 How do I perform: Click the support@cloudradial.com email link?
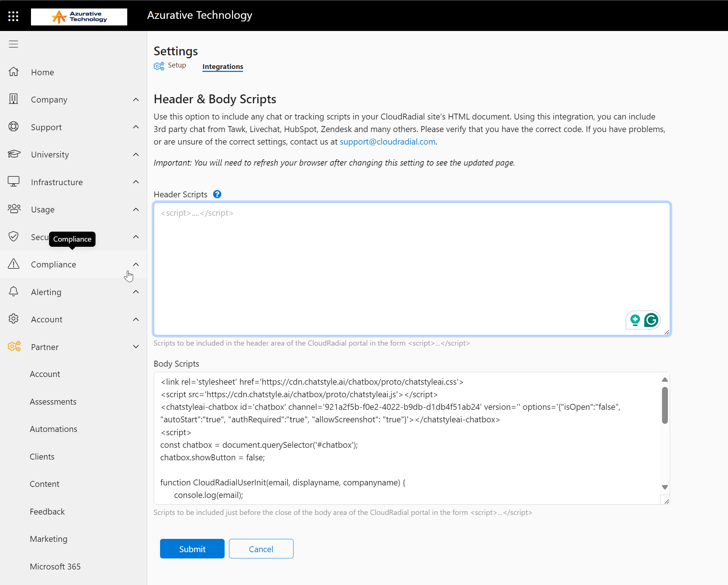click(388, 142)
